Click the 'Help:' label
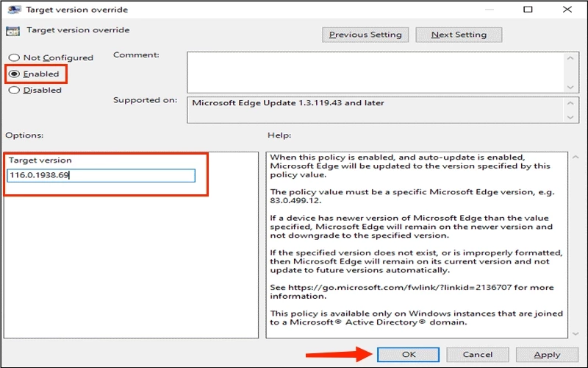This screenshot has width=588, height=368. tap(279, 135)
